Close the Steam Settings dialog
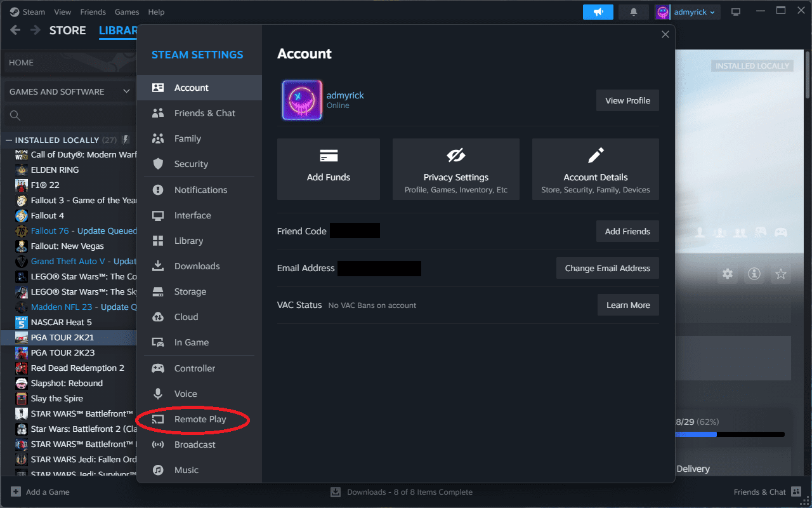 665,34
